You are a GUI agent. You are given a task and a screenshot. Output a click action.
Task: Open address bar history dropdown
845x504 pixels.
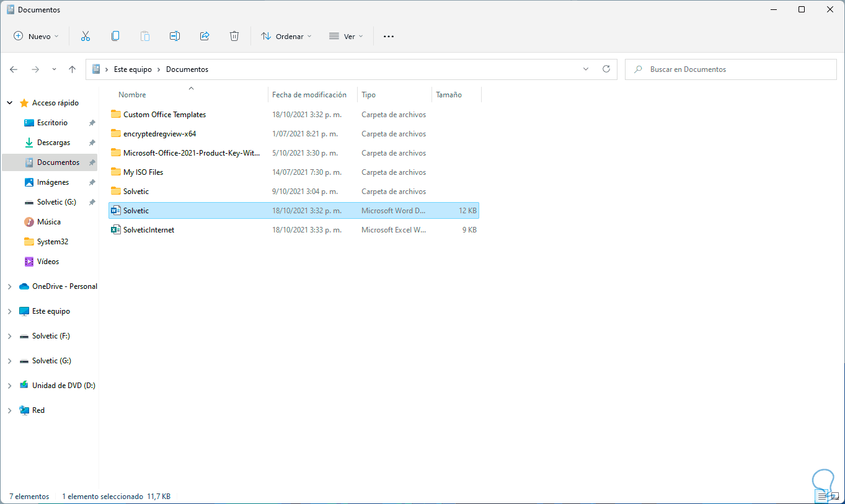click(586, 69)
